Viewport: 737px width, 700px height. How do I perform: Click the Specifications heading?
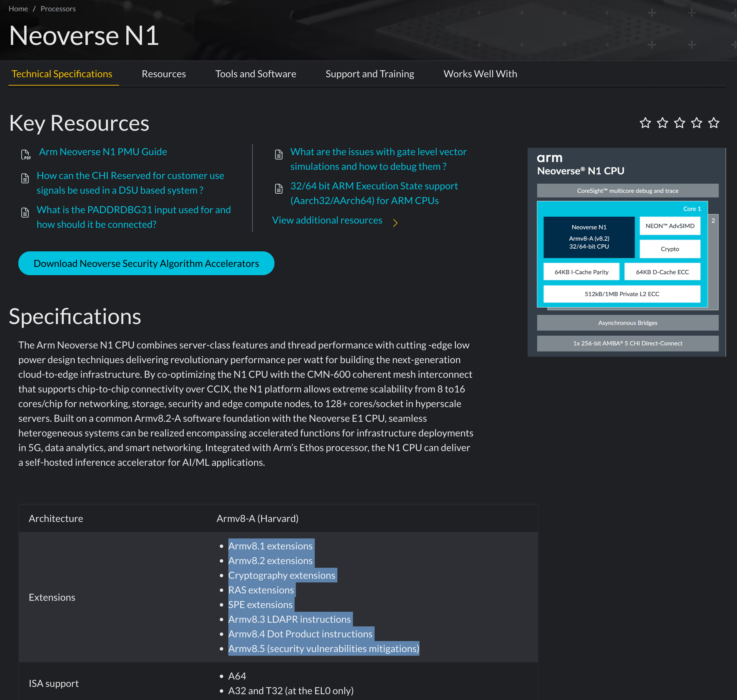coord(75,316)
